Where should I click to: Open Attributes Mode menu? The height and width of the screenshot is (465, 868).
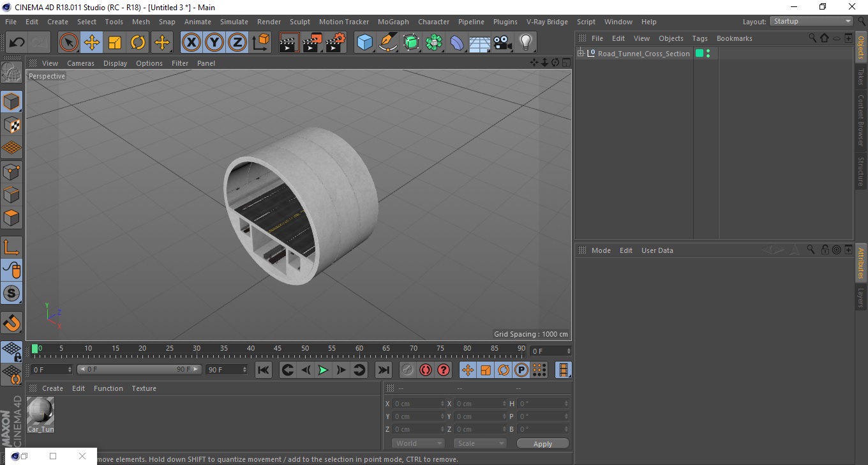pos(601,250)
